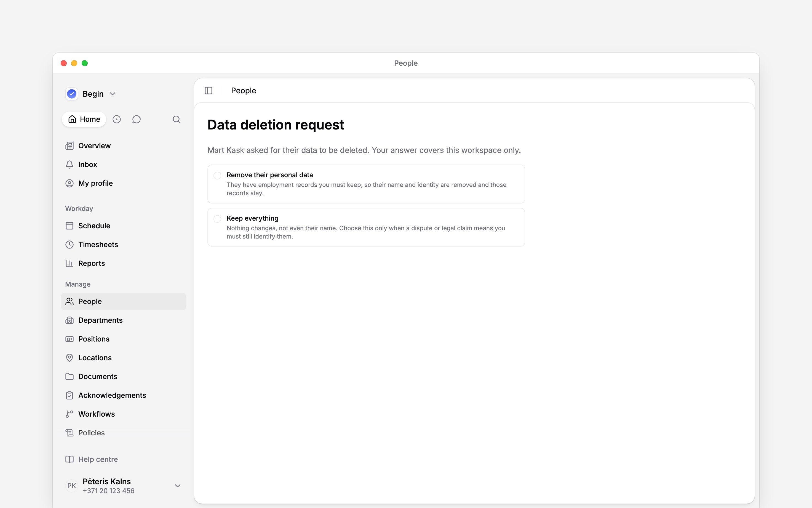The height and width of the screenshot is (508, 812).
Task: Click the Locations map pin icon
Action: [70, 358]
